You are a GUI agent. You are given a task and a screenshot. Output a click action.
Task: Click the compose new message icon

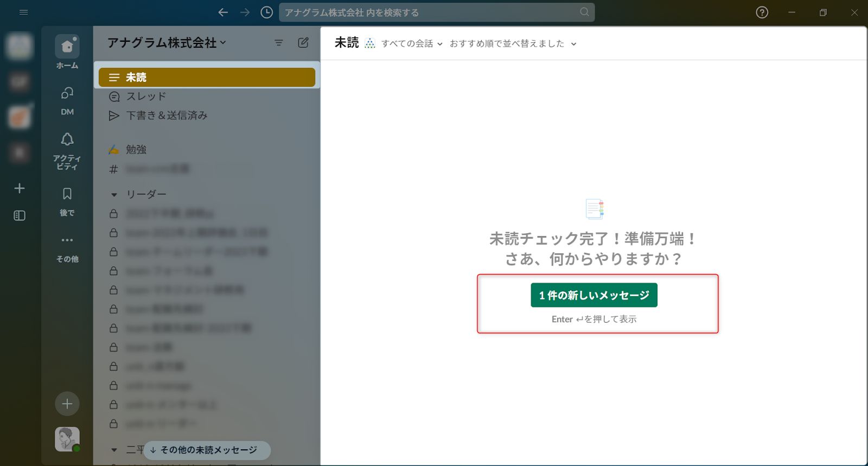303,43
